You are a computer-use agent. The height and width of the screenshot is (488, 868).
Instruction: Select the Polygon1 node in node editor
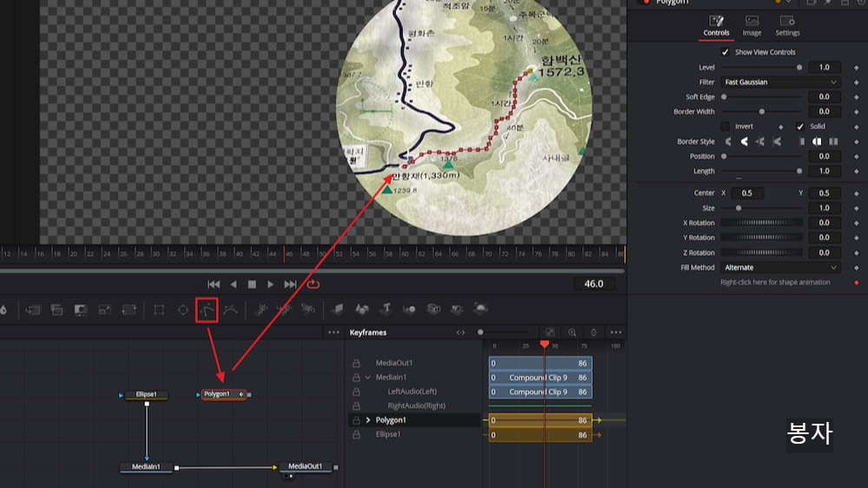click(224, 394)
